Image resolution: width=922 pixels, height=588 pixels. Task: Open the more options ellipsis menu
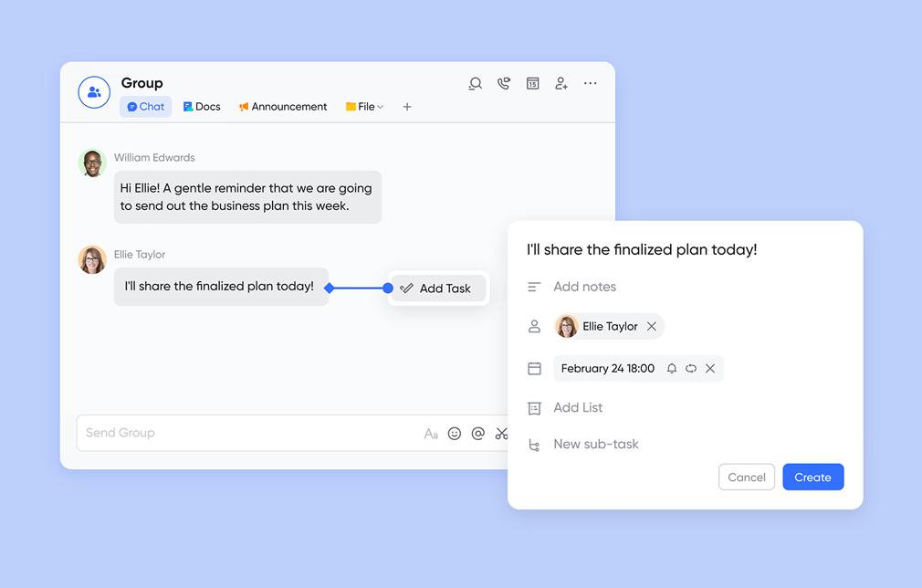tap(591, 83)
